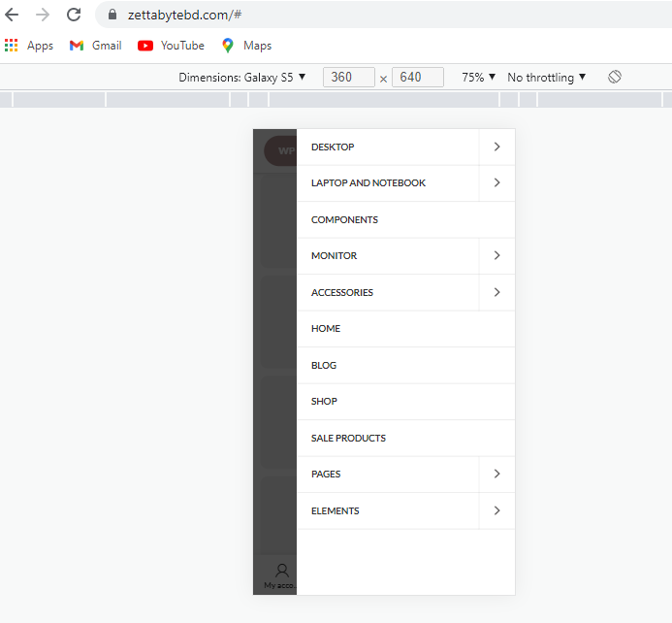This screenshot has height=623, width=672.
Task: Click the height field showing 640
Action: 418,78
